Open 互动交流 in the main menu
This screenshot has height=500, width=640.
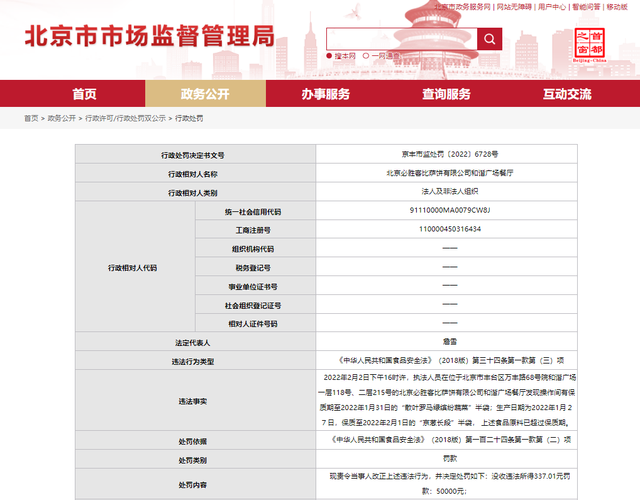(x=566, y=94)
